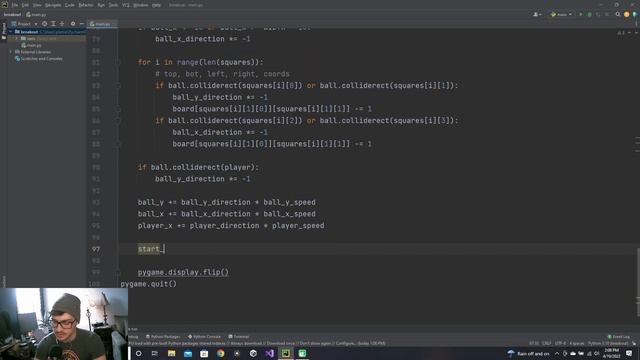Select Scratches and Consoles
This screenshot has height=360, width=640.
[x=39, y=58]
